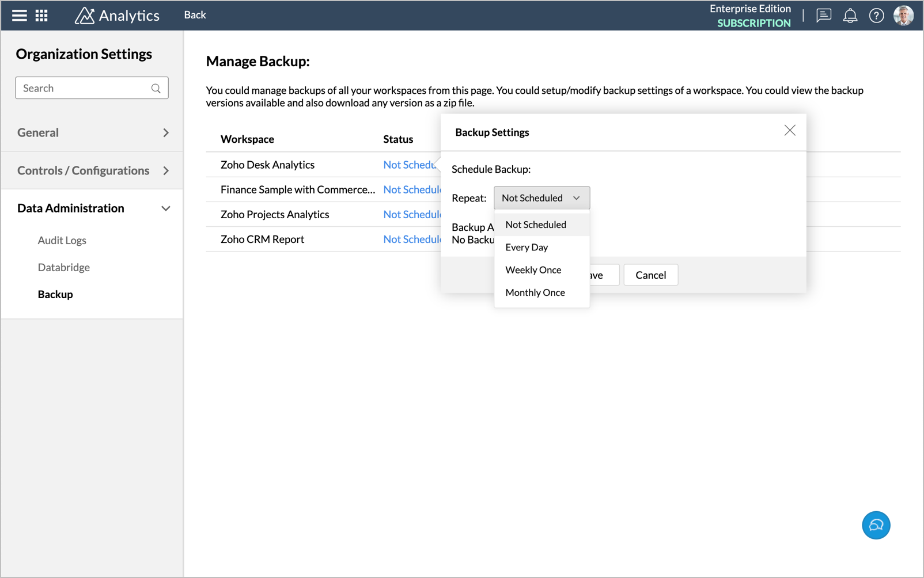This screenshot has width=924, height=578.
Task: Open the help question mark icon
Action: click(x=876, y=16)
